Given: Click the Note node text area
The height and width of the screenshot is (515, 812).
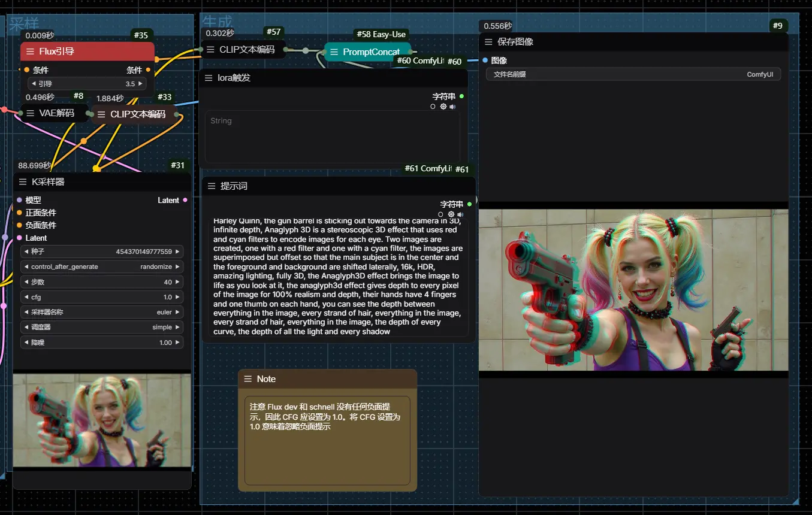Looking at the screenshot, I should [327, 440].
